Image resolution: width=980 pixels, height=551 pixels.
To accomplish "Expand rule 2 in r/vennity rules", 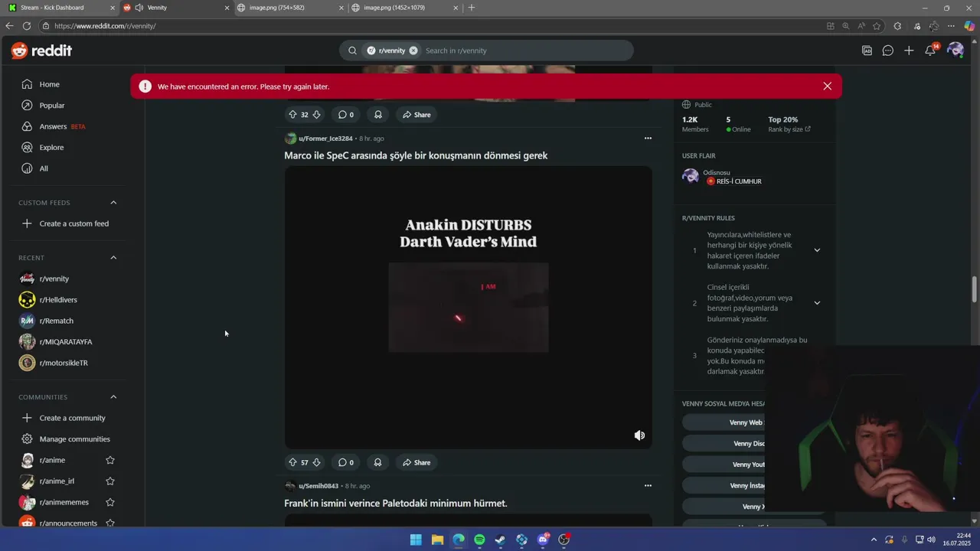I will [x=817, y=303].
